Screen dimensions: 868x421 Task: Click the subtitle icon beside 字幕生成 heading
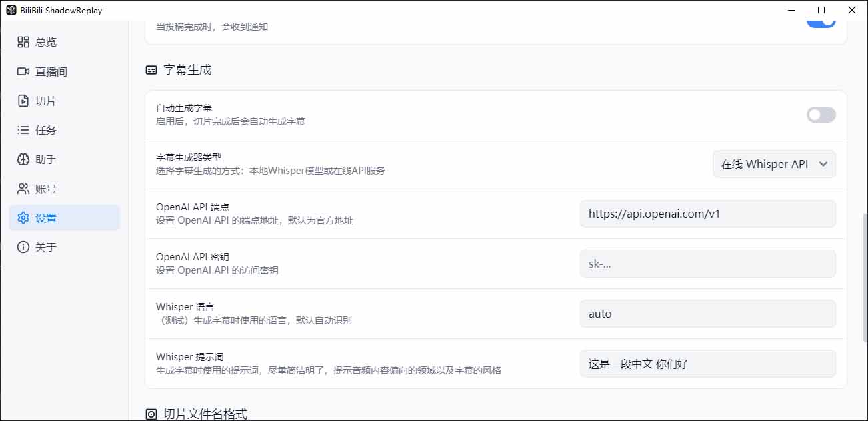tap(151, 69)
